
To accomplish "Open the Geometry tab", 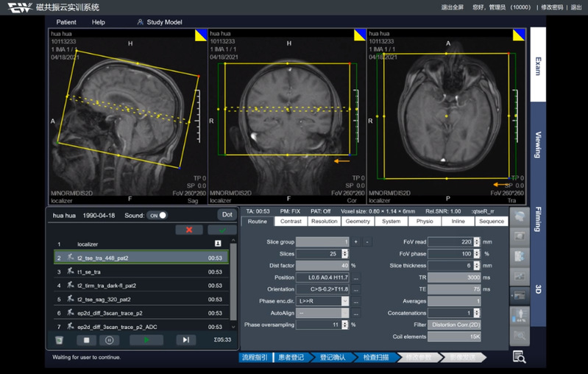I will pos(358,221).
